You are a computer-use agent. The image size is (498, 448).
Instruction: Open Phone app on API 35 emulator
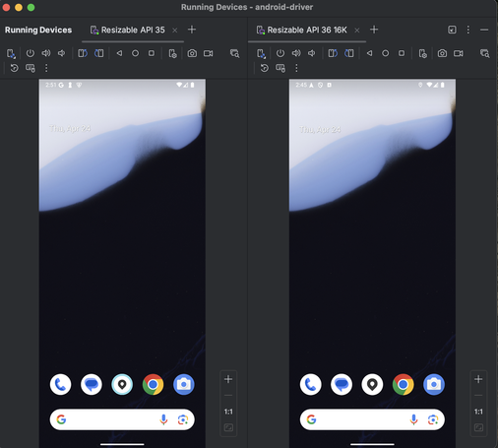click(60, 384)
